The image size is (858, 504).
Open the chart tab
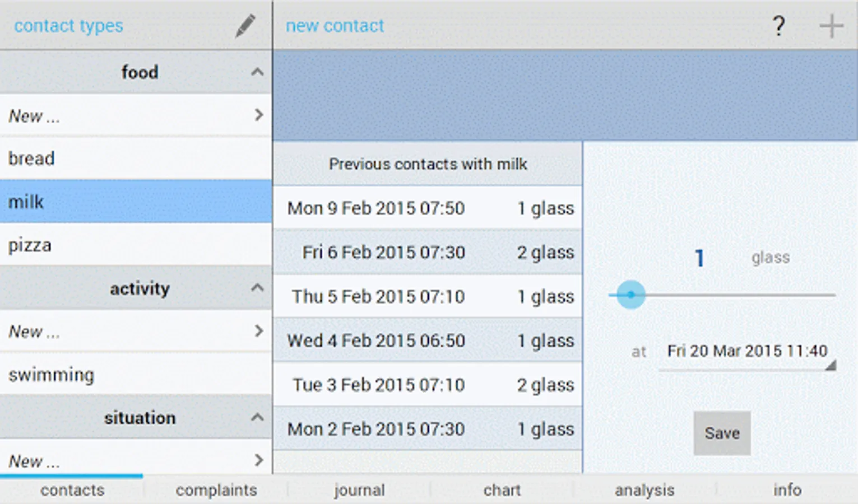[502, 490]
